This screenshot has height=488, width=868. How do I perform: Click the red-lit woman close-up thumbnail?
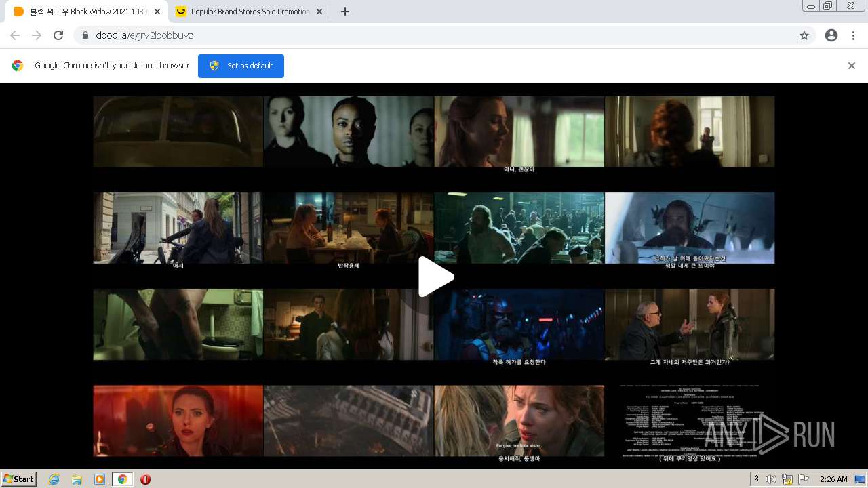point(178,421)
